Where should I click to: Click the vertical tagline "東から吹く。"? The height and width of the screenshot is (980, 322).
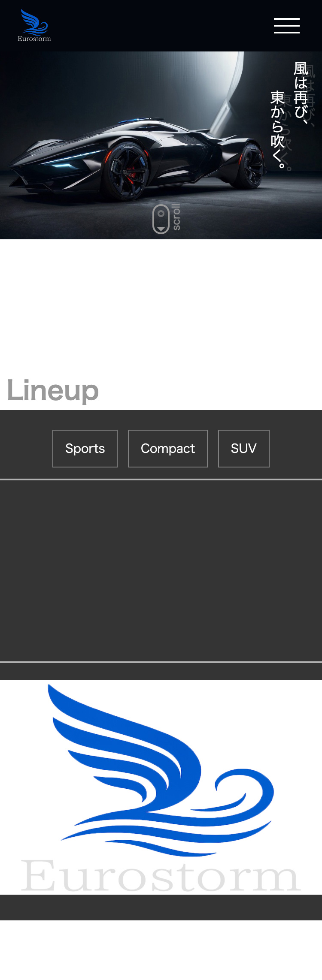click(x=278, y=129)
